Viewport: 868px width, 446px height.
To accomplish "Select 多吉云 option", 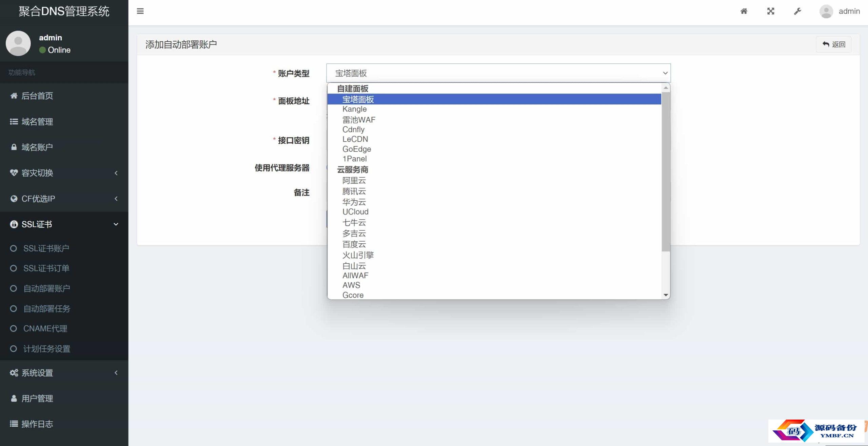I will click(x=494, y=234).
